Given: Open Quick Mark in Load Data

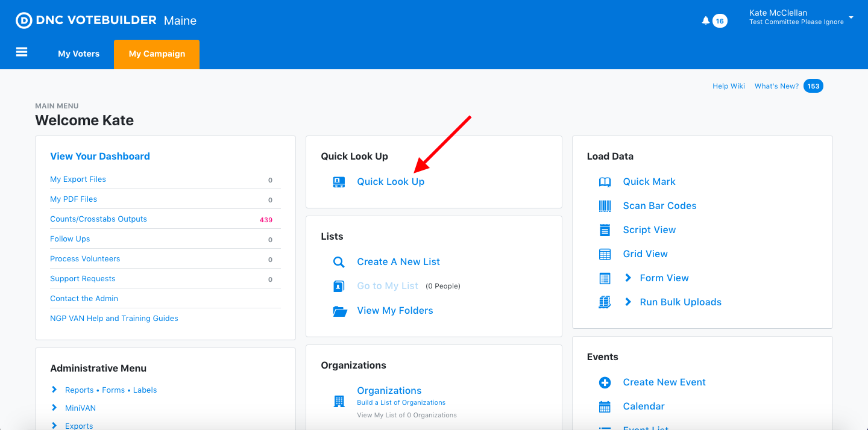Looking at the screenshot, I should tap(649, 182).
